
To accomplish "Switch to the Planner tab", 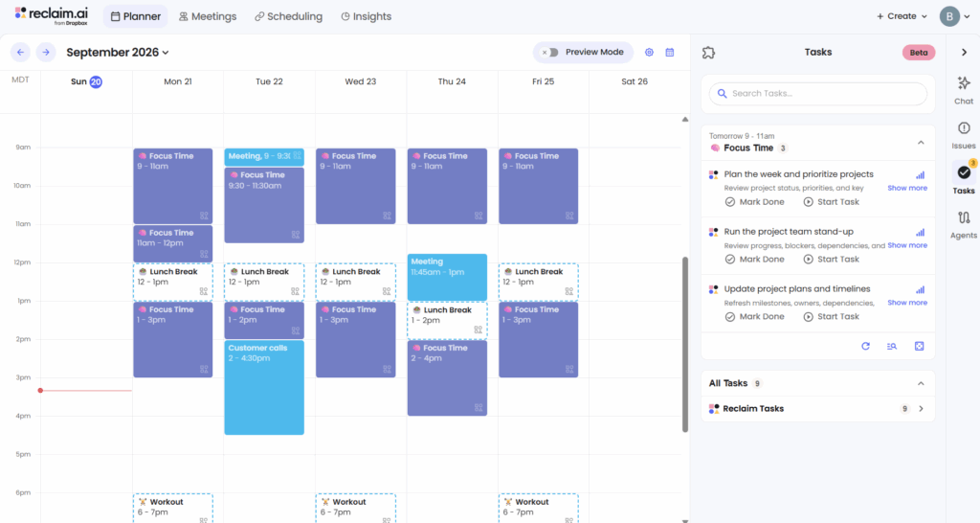I will pos(136,16).
